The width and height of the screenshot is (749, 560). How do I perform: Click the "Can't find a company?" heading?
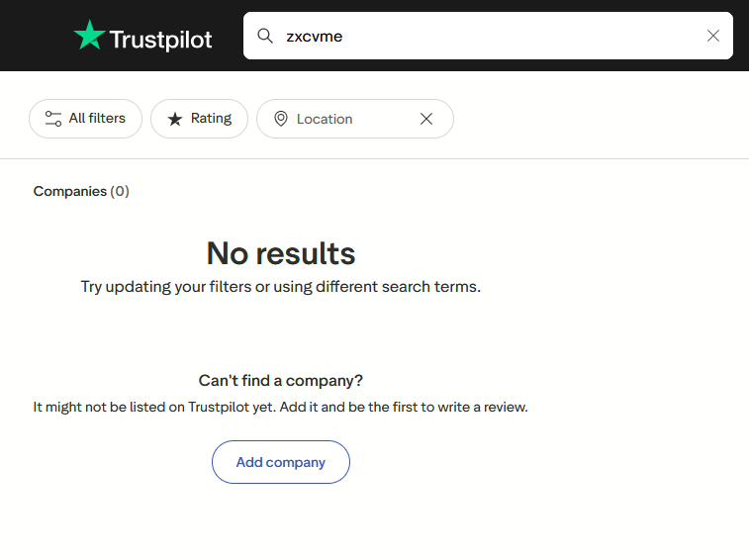point(281,381)
